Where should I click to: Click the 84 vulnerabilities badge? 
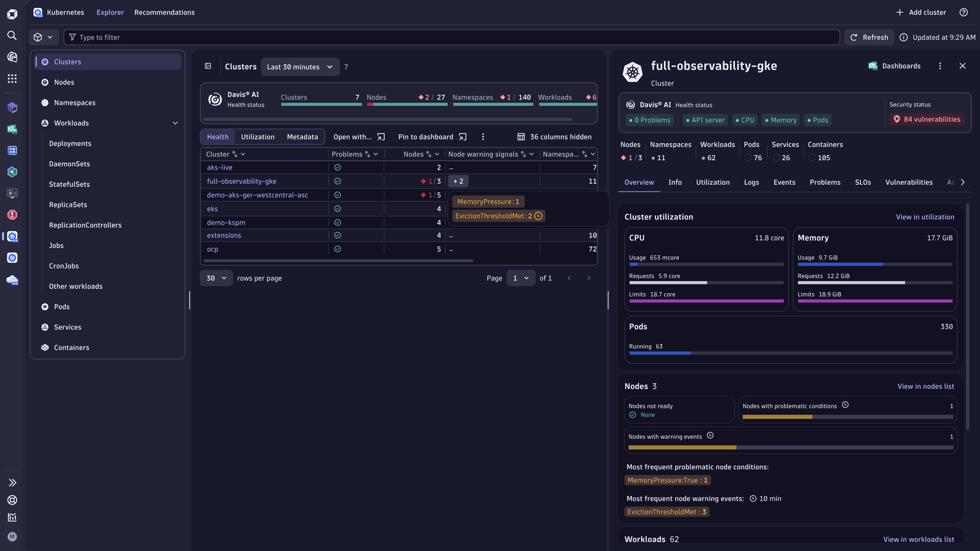pos(927,119)
